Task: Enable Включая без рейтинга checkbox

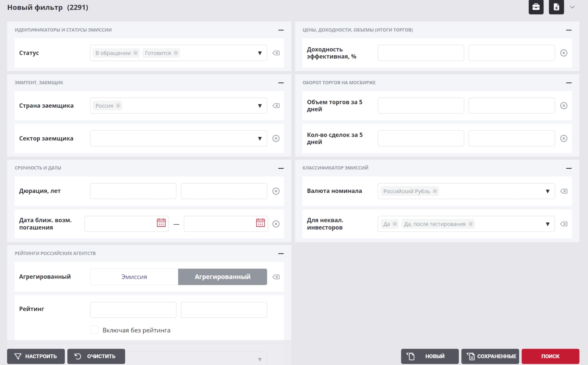Action: point(94,330)
